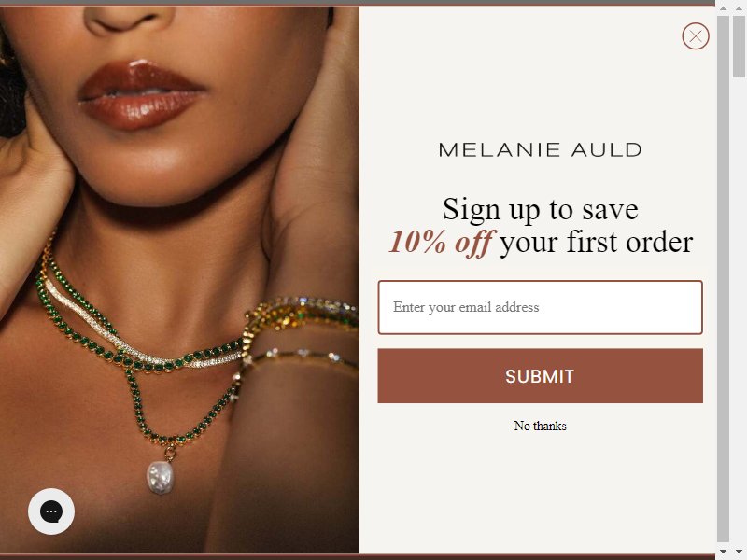
Task: Click the "Sign up to save" heading text
Action: [541, 209]
